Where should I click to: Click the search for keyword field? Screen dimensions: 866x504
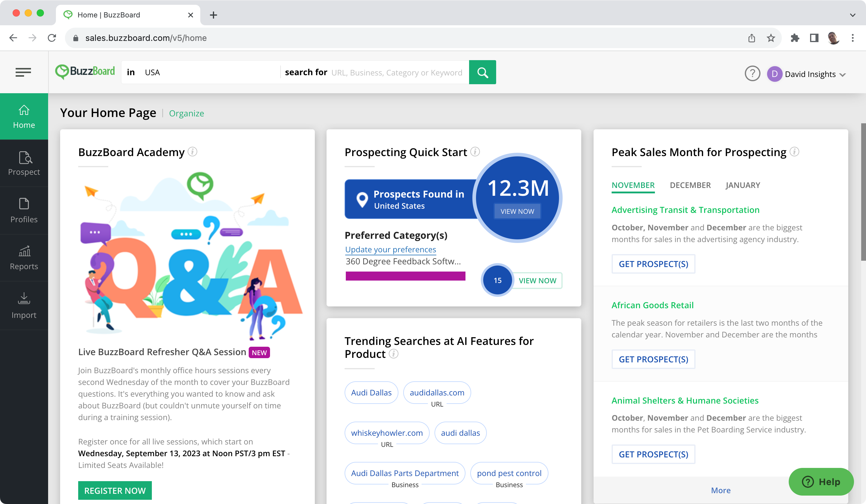[397, 72]
